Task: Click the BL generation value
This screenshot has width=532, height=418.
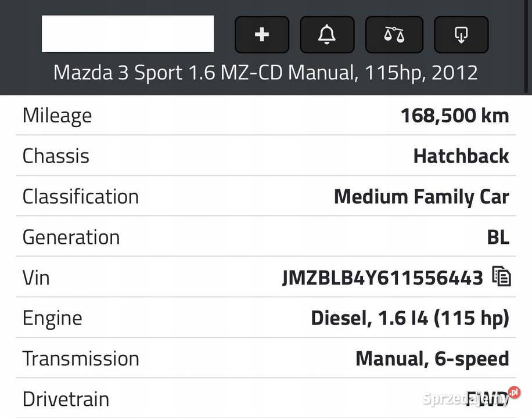Action: [498, 237]
